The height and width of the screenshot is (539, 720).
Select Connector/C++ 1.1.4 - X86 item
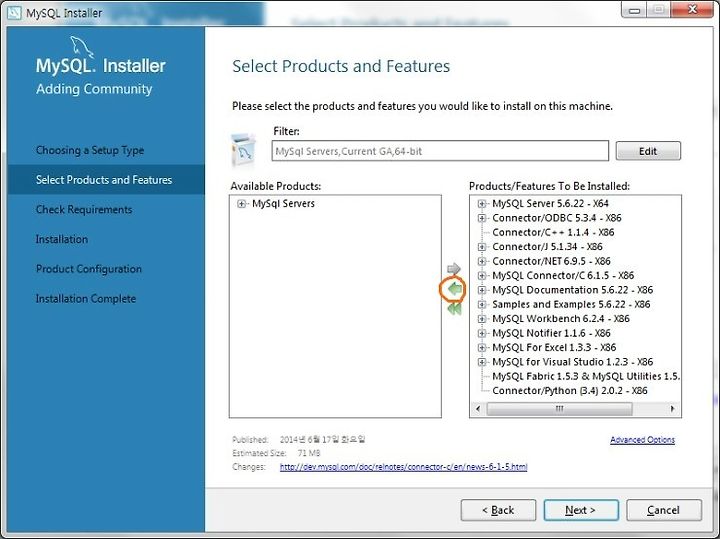click(553, 232)
